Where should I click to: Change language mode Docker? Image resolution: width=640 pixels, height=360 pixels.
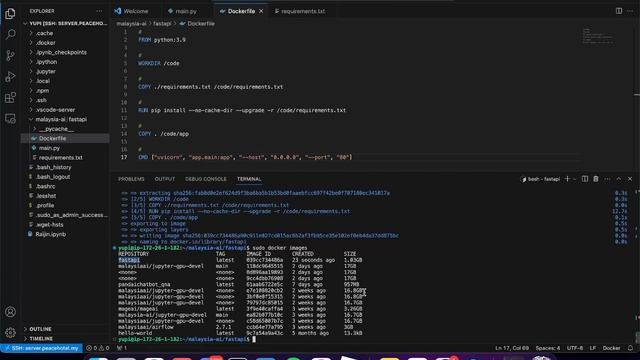tap(611, 348)
